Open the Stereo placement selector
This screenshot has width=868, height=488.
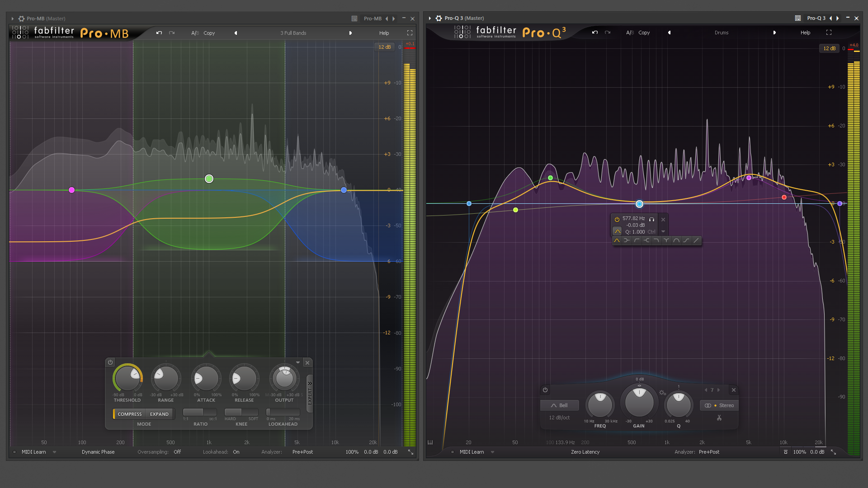tap(719, 405)
